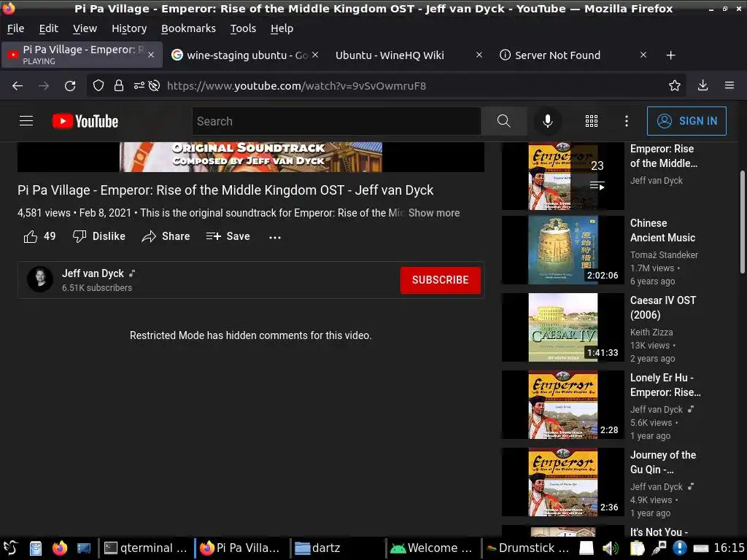Show site security lock info

point(119,86)
